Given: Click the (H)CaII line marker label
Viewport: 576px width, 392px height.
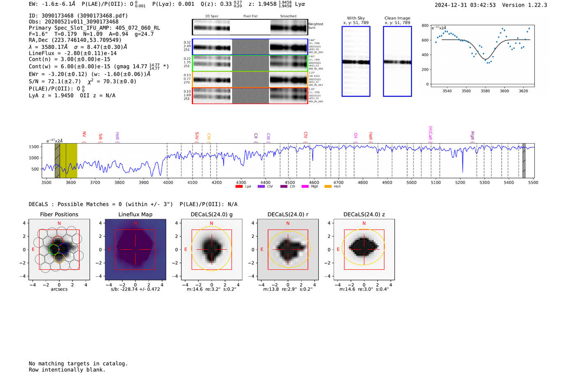Looking at the screenshot, I should (x=430, y=133).
